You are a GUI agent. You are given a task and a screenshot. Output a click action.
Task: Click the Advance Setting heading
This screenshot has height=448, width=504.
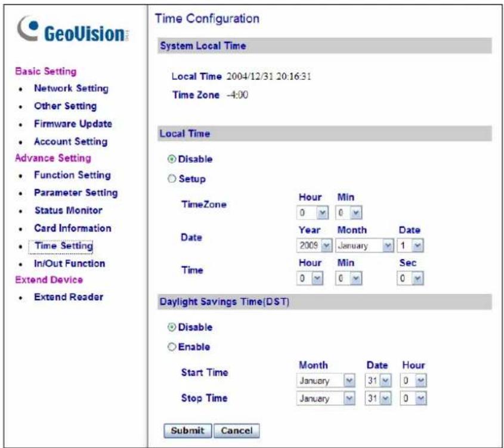point(53,158)
